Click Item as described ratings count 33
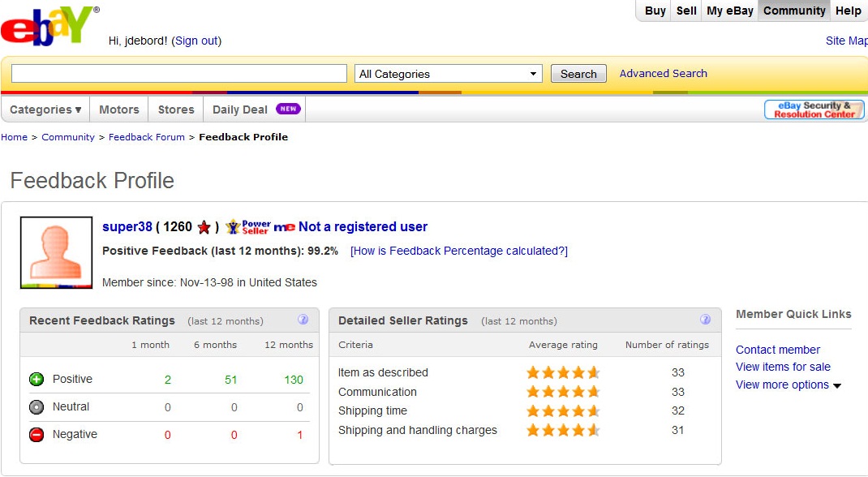This screenshot has width=868, height=477. 678,372
